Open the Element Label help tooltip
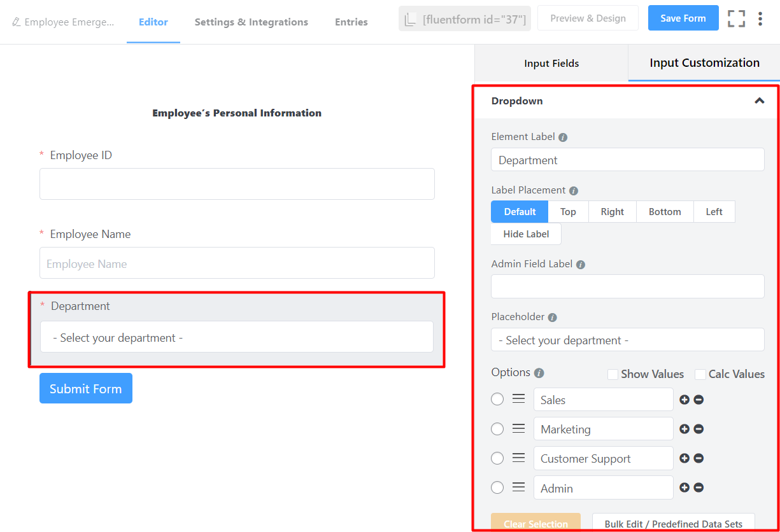The width and height of the screenshot is (780, 532). pyautogui.click(x=563, y=136)
